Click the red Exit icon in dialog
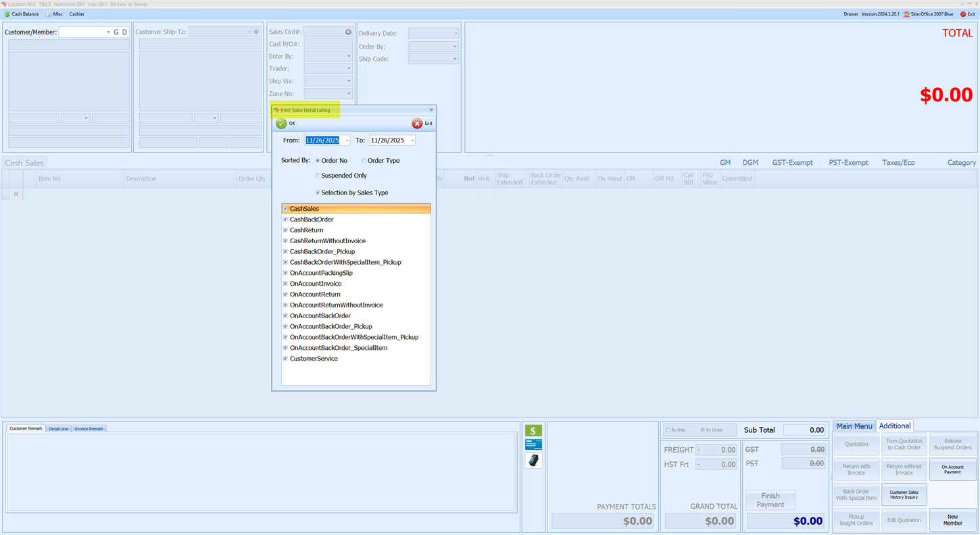Screen dimensions: 980x535 [417, 124]
